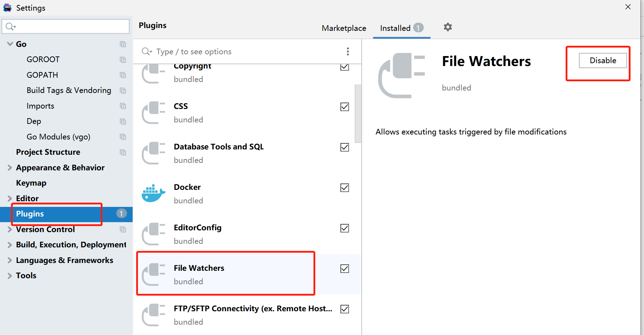
Task: Open the plugins gear settings icon
Action: (x=448, y=27)
